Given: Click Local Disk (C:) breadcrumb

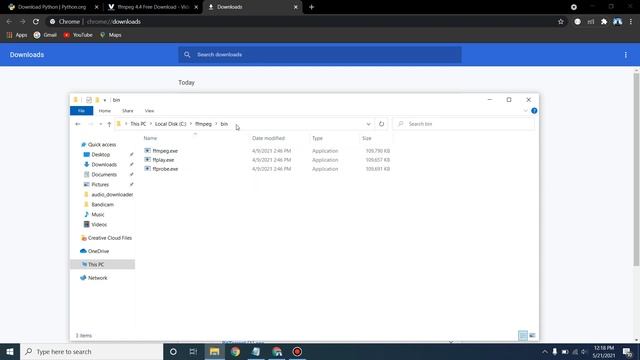Looking at the screenshot, I should pos(170,124).
